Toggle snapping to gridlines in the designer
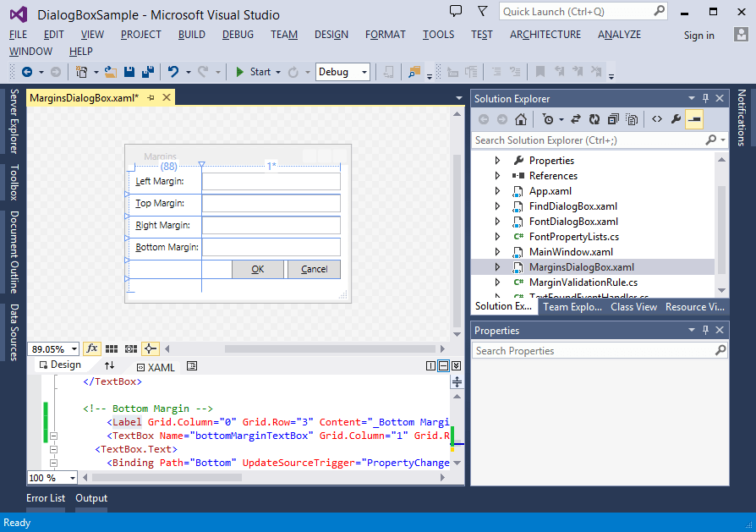This screenshot has width=756, height=532. pyautogui.click(x=129, y=348)
